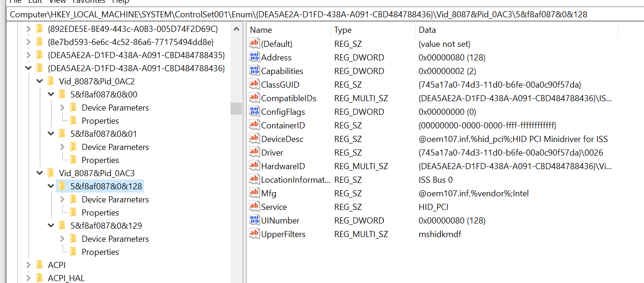Select the {8e7bd593-6e6c-4c52...} folder icon
644x283 pixels.
pyautogui.click(x=39, y=42)
